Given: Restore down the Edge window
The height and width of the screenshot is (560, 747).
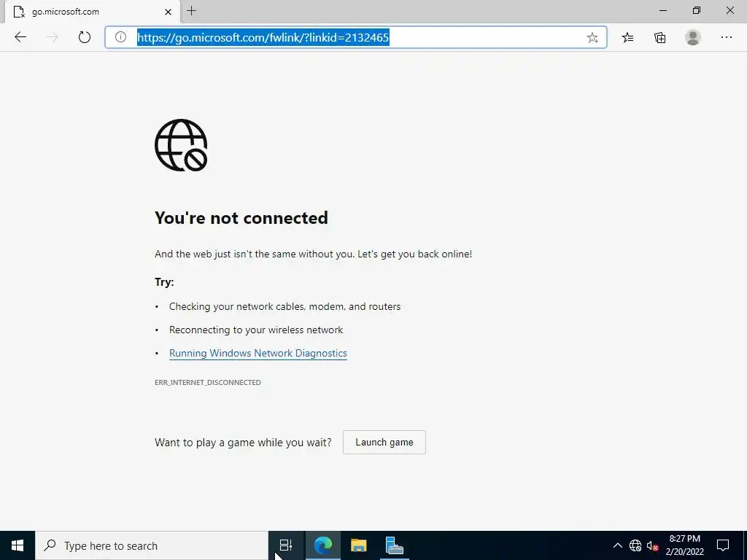Looking at the screenshot, I should coord(697,10).
